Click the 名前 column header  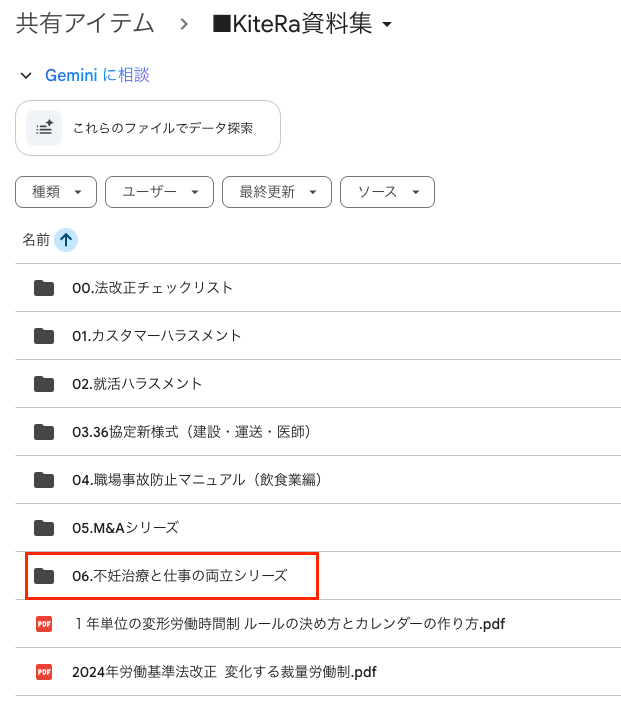click(x=35, y=240)
